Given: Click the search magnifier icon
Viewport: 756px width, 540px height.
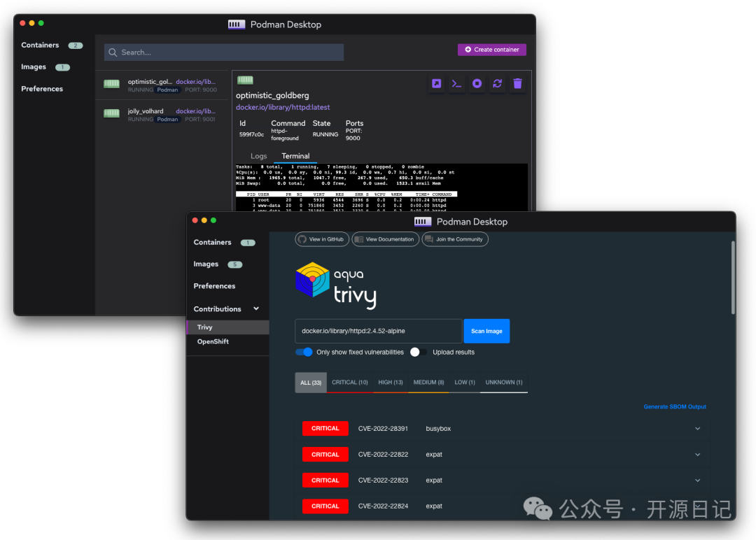Looking at the screenshot, I should (x=113, y=52).
